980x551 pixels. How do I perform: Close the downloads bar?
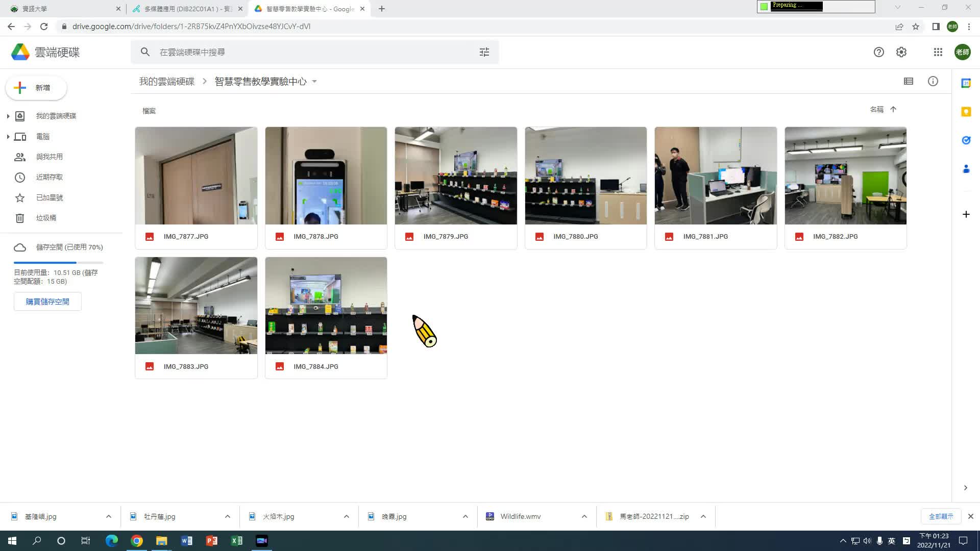tap(971, 516)
